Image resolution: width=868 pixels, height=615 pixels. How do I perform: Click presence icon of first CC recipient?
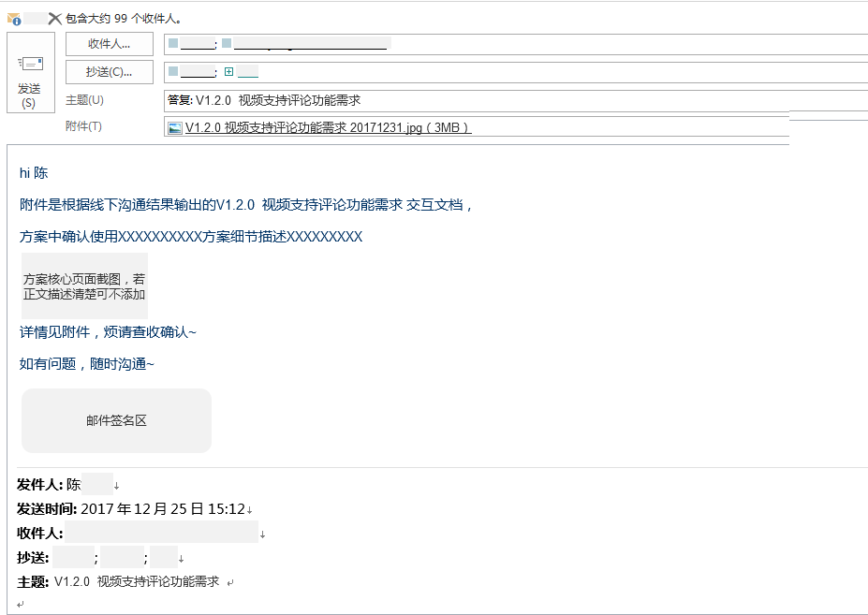click(x=173, y=71)
